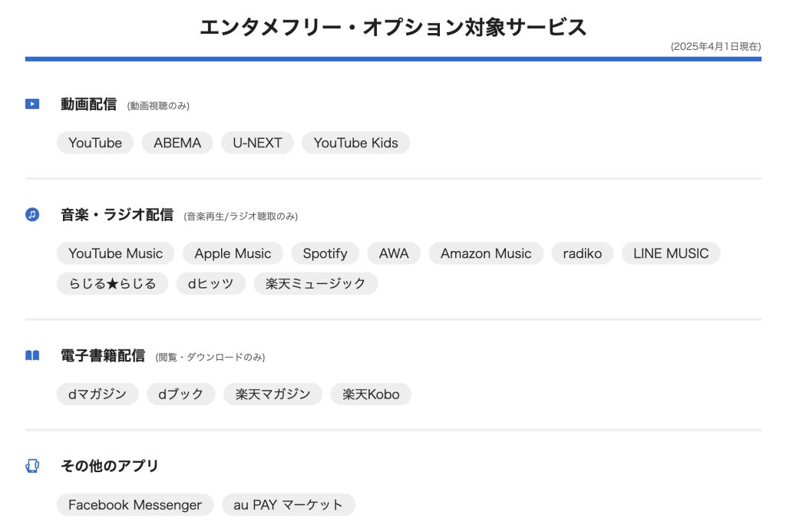
Task: Select the YouTube service tag
Action: [95, 143]
